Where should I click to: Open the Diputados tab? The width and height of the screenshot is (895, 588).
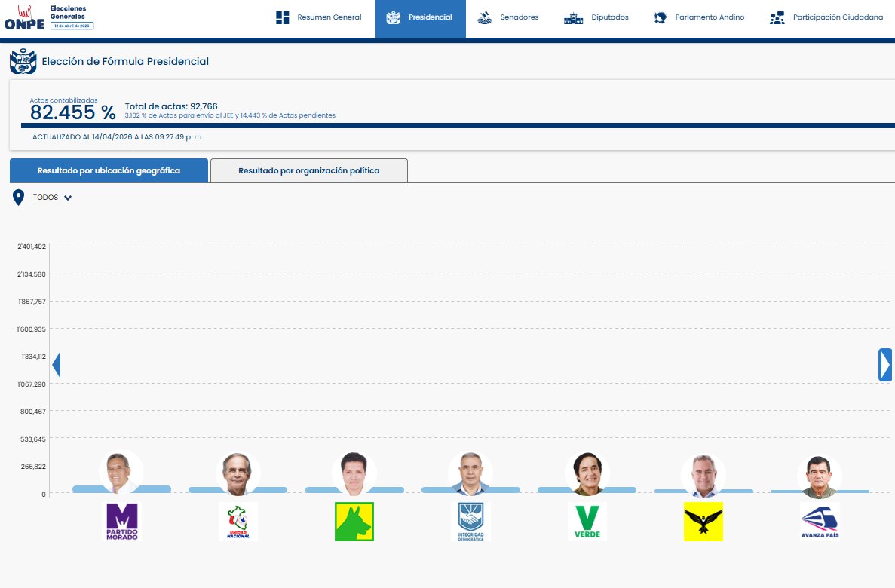[596, 17]
